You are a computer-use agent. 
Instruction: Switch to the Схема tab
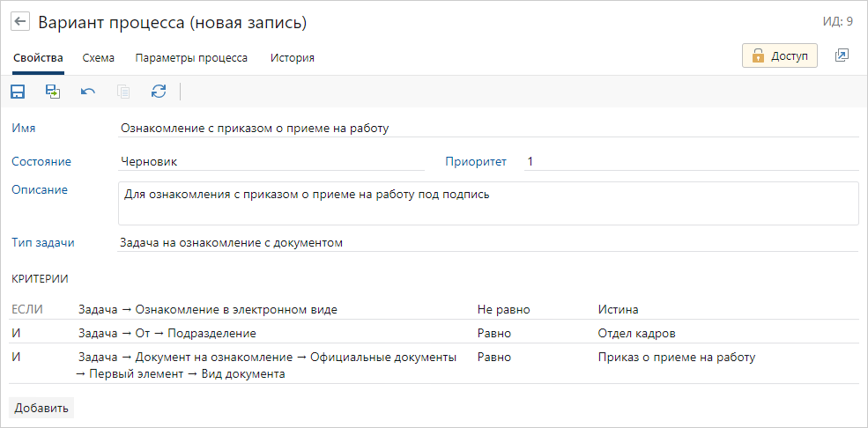(98, 58)
